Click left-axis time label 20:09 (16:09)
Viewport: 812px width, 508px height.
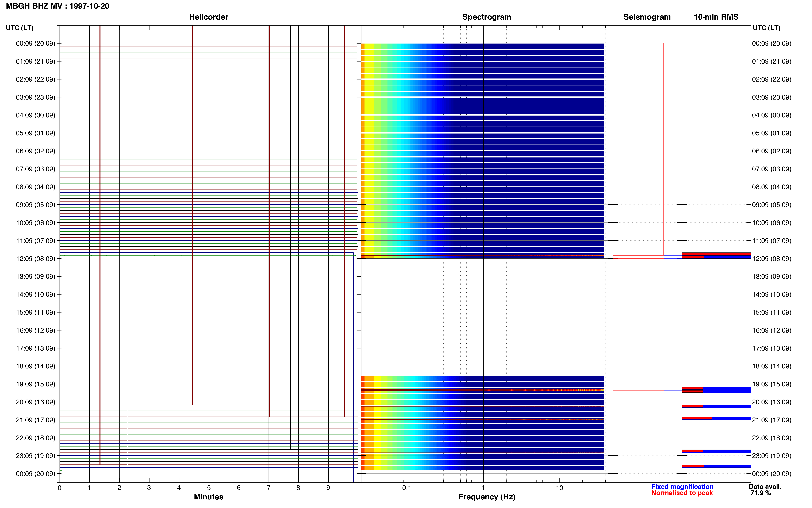[x=36, y=402]
